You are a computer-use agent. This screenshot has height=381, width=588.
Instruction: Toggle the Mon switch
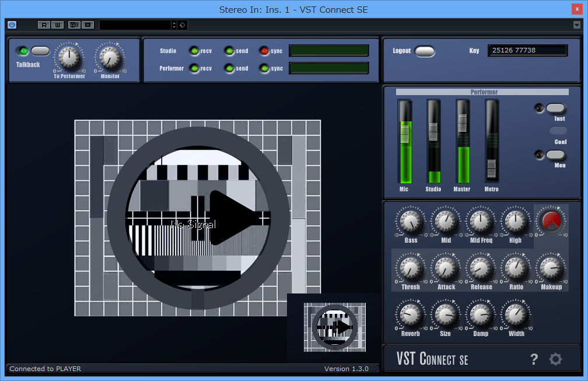tap(555, 155)
